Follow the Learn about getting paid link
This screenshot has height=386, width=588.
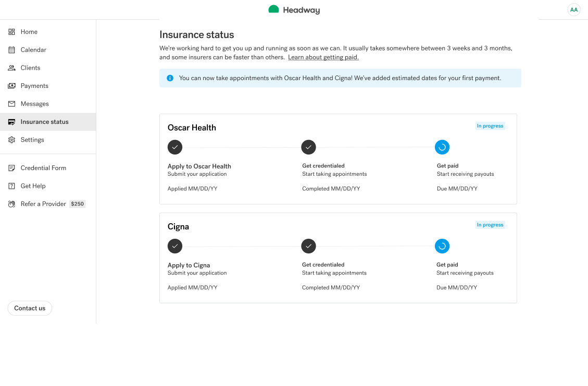pos(323,57)
